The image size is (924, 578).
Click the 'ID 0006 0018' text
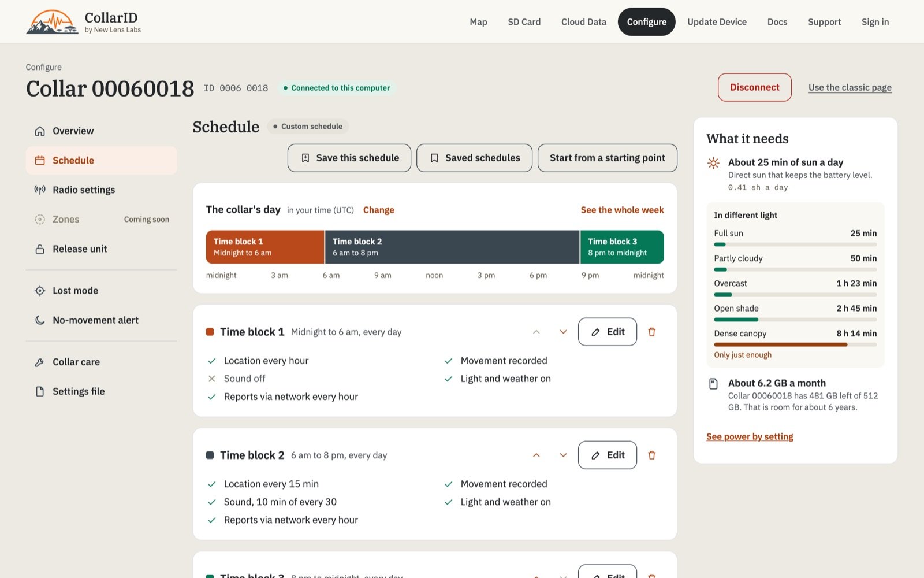236,88
